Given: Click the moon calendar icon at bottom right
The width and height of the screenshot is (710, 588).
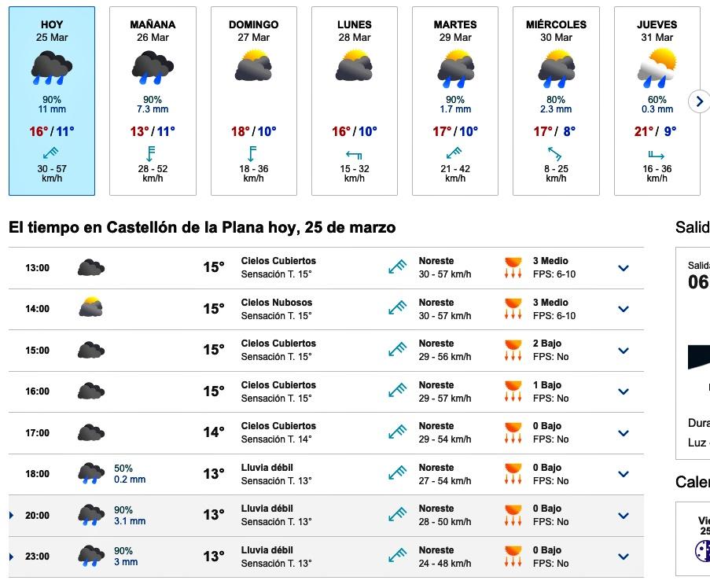Looking at the screenshot, I should coord(702,550).
